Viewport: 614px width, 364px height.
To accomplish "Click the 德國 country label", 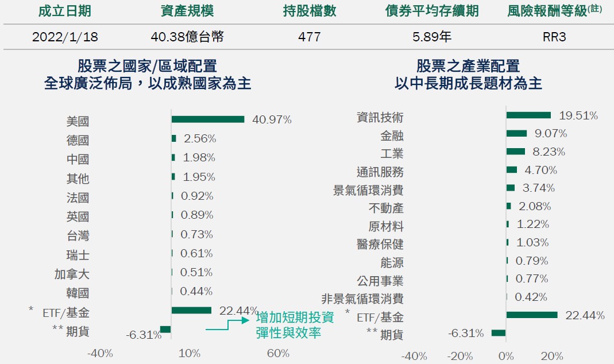I will [x=78, y=141].
